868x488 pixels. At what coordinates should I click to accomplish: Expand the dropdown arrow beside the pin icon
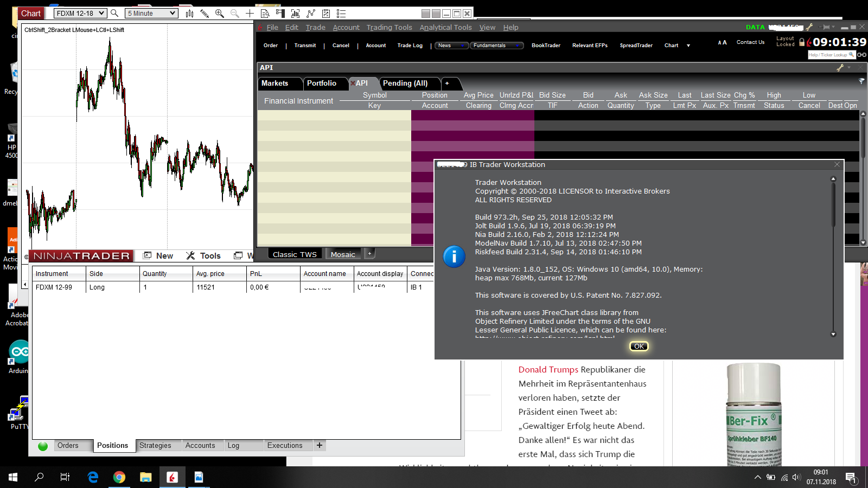(834, 27)
